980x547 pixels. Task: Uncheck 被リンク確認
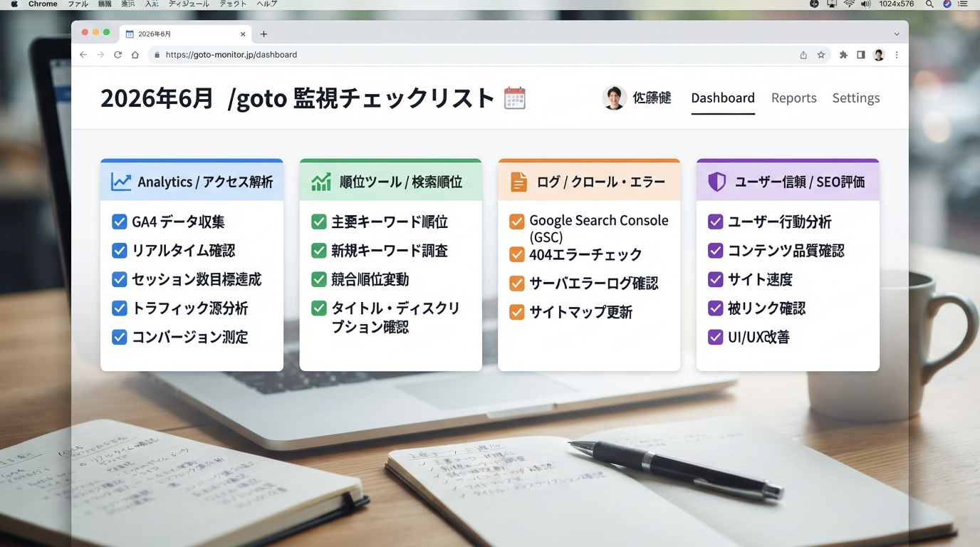(x=716, y=308)
